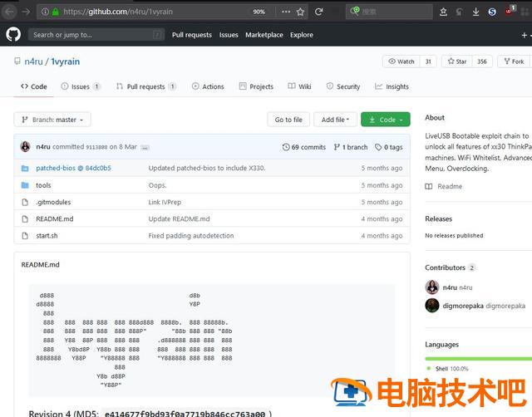This screenshot has height=417, width=532.
Task: View the 0 tags link
Action: click(x=389, y=147)
